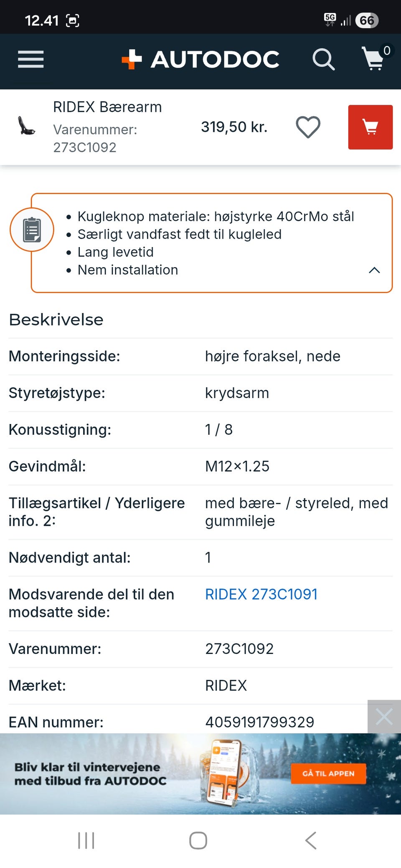This screenshot has width=401, height=868.
Task: Tap the AUTODOC logo
Action: click(x=200, y=59)
